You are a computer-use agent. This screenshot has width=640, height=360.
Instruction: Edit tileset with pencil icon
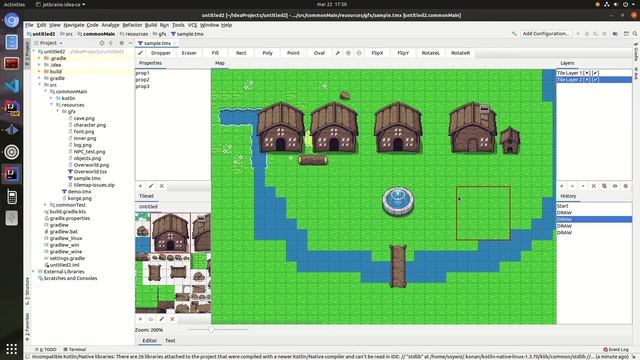[162, 319]
